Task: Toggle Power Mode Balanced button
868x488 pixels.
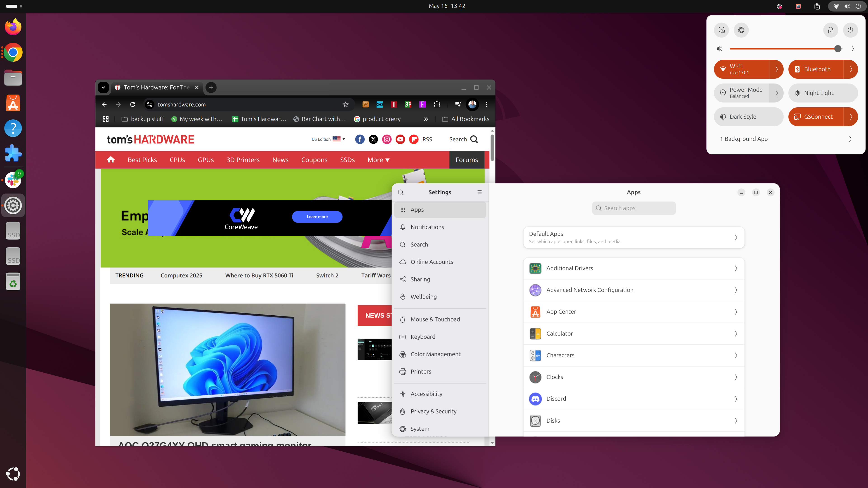Action: pos(742,93)
